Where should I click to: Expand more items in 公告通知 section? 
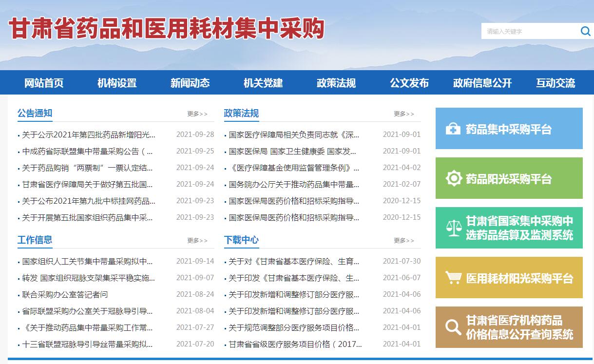point(197,114)
